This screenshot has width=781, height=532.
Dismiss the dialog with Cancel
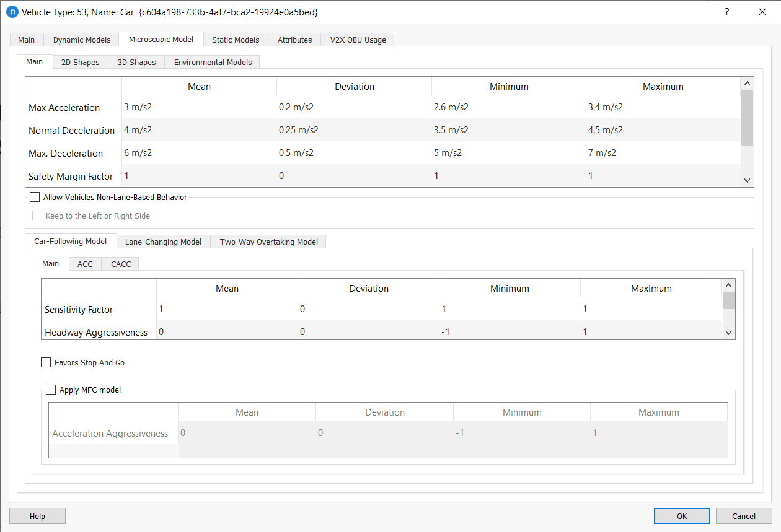743,515
